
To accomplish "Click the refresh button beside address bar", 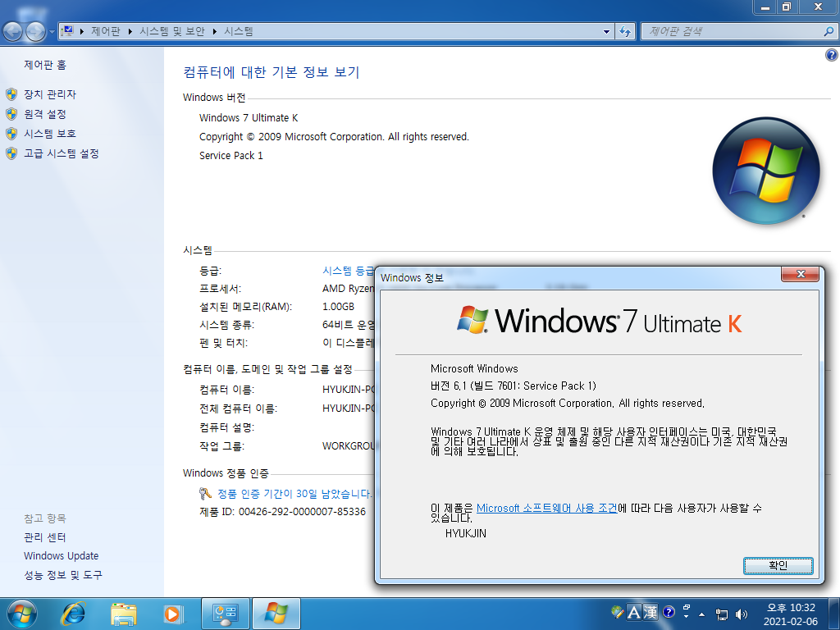I will 625,32.
